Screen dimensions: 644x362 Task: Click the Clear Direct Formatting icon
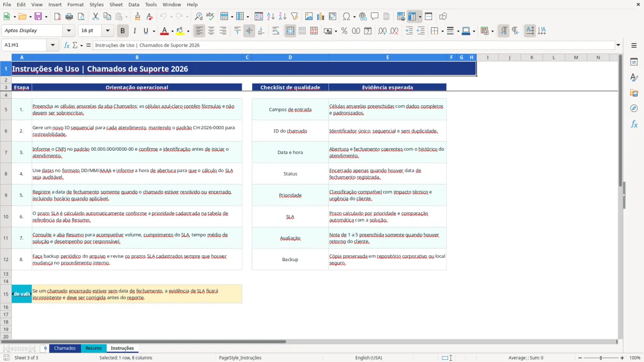(x=150, y=17)
